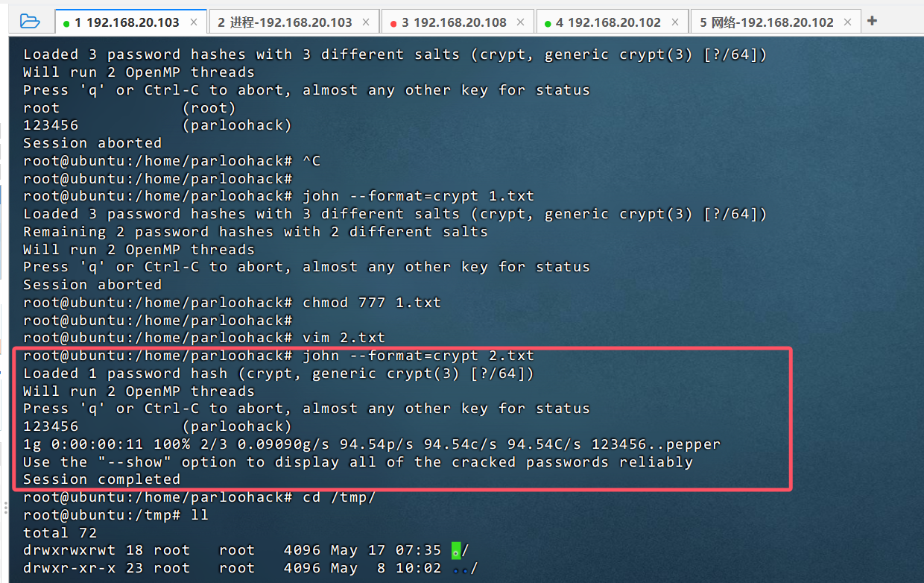Click the 'chmod 777 1.txt' command line
The image size is (924, 583).
[x=371, y=303]
